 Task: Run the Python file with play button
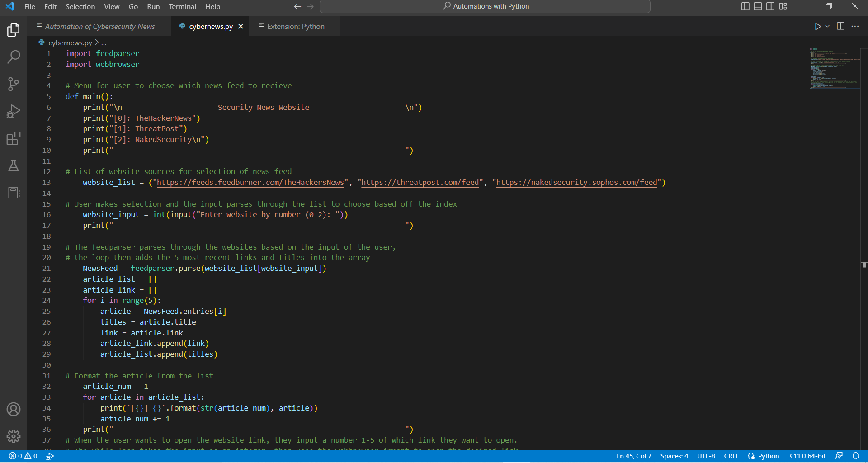point(817,26)
